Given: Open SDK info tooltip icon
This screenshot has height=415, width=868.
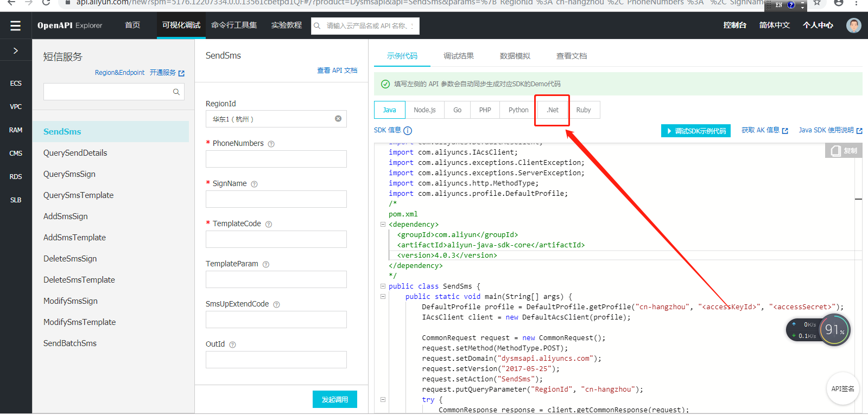Looking at the screenshot, I should coord(408,131).
